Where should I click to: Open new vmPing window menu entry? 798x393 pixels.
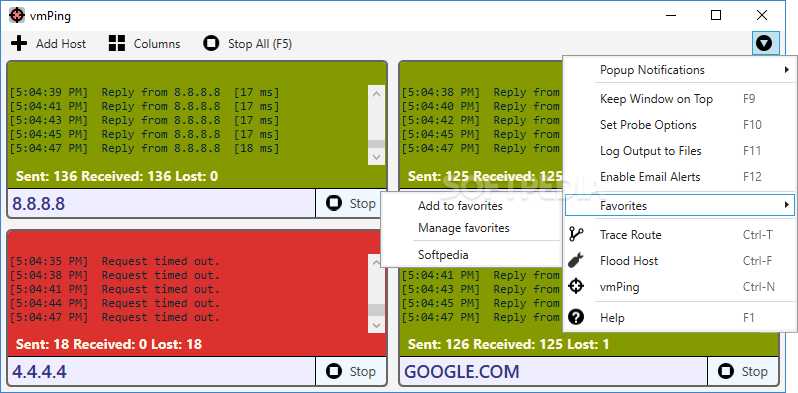click(x=679, y=287)
